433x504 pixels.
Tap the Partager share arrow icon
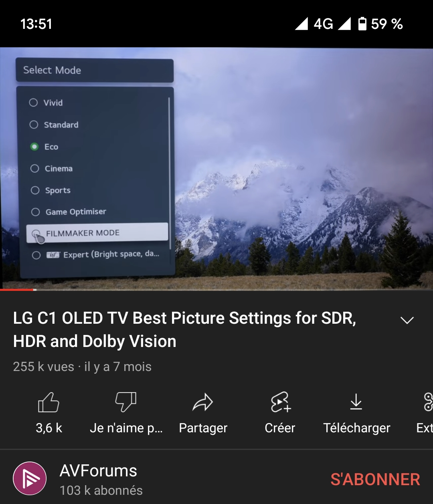tap(203, 402)
